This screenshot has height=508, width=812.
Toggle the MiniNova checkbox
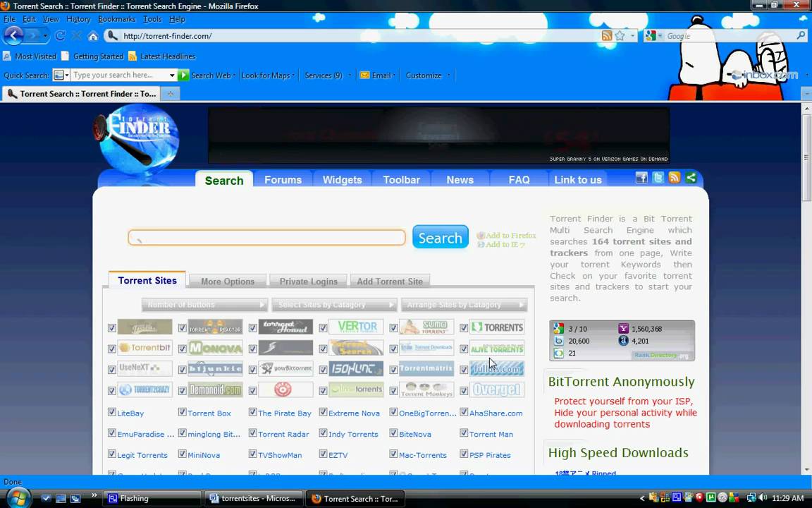click(x=182, y=454)
